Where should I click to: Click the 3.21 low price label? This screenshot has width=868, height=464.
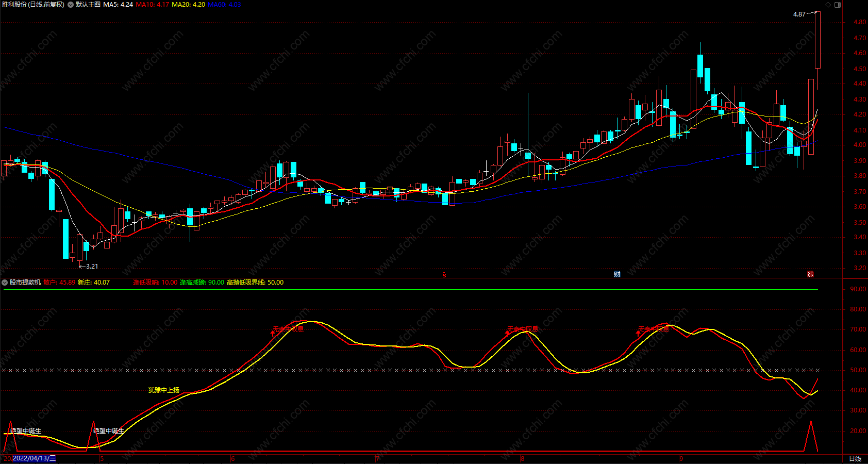[92, 267]
